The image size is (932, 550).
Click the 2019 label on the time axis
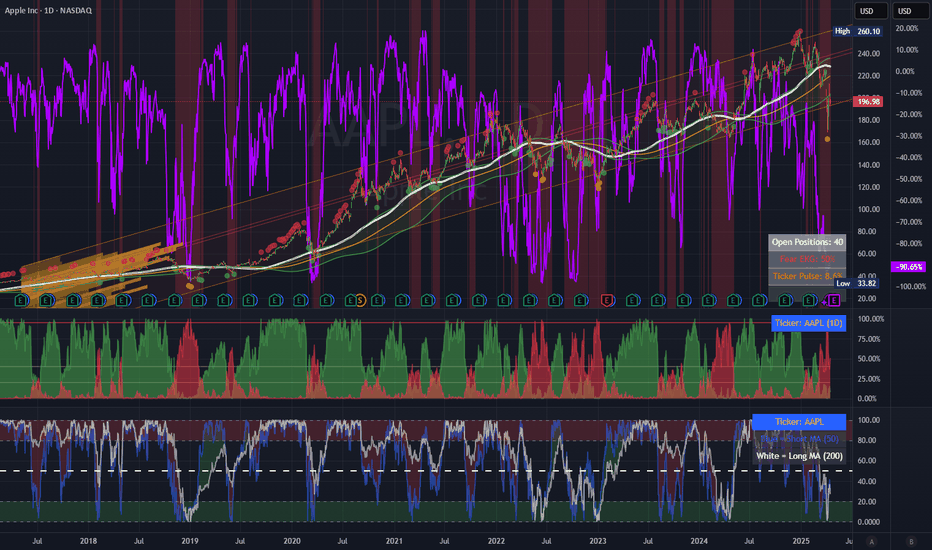click(190, 541)
